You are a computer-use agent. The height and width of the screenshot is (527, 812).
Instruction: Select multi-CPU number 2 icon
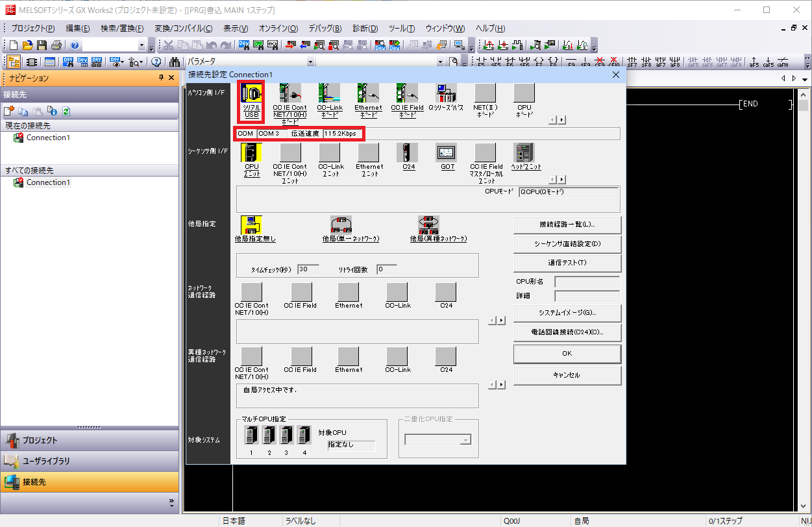[x=269, y=435]
